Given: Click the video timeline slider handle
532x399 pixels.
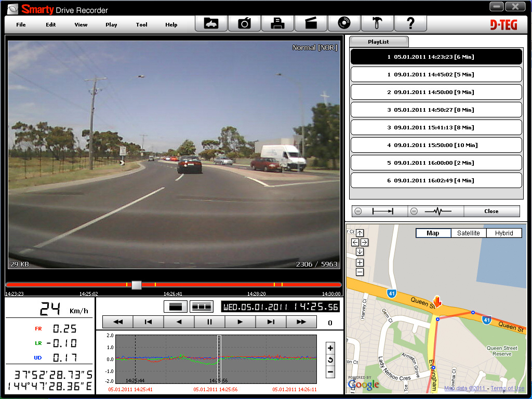Looking at the screenshot, I should tap(137, 285).
